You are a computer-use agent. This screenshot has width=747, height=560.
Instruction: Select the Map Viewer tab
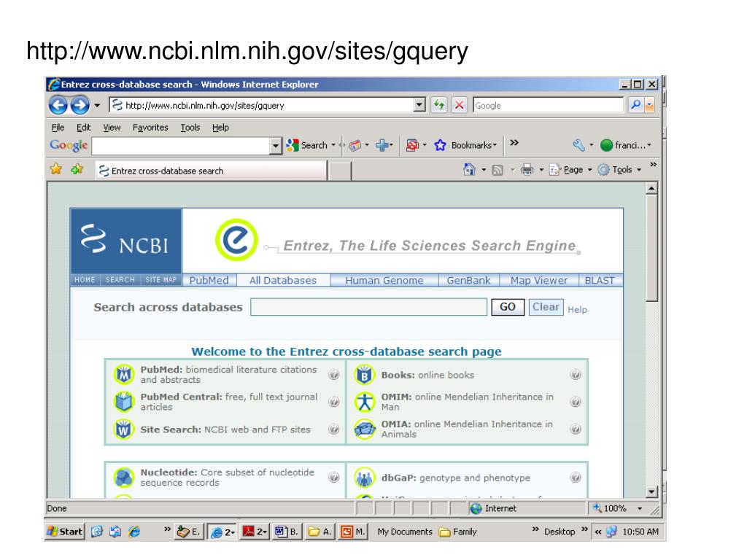coord(539,281)
